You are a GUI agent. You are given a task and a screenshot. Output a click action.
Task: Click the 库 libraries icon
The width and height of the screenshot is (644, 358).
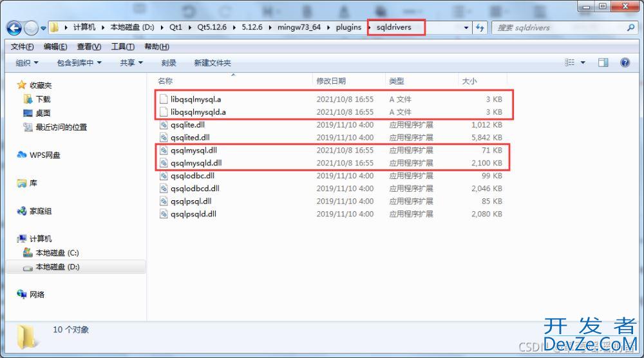[x=21, y=183]
